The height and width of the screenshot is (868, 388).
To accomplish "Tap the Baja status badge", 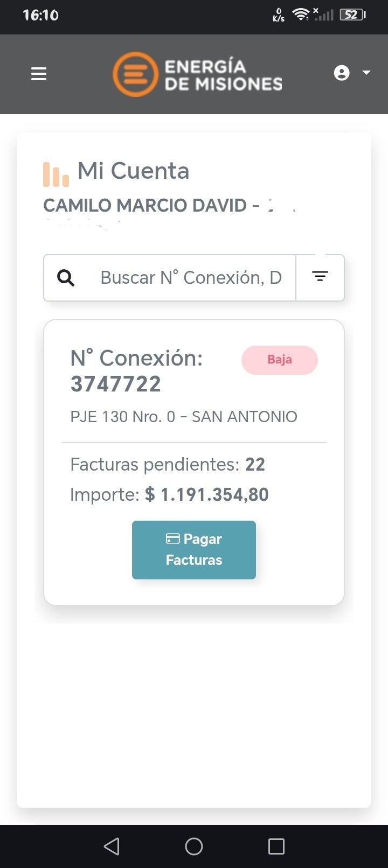I will (x=280, y=360).
